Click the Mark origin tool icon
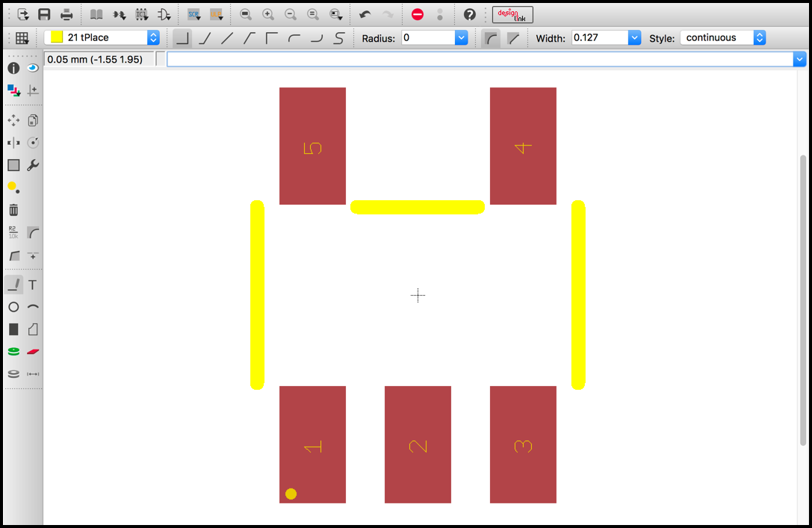The width and height of the screenshot is (812, 528). [33, 90]
